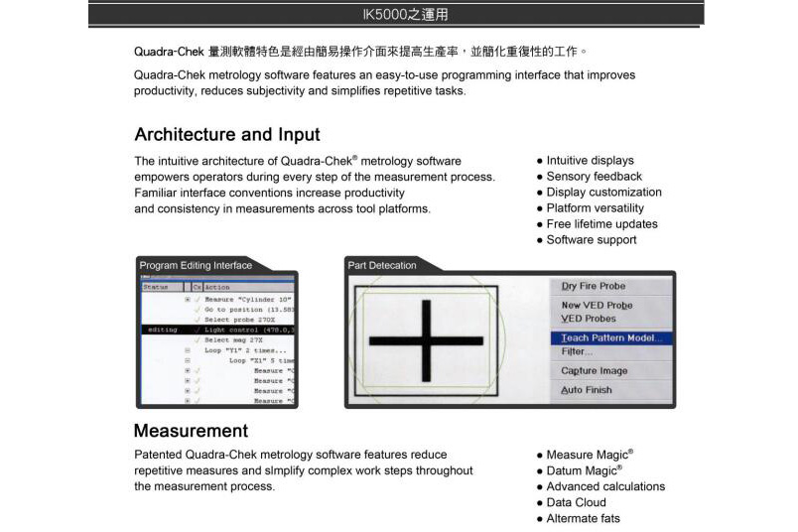This screenshot has height=532, width=798.
Task: Choose Dry Fire Probe from context menu
Action: (x=594, y=286)
